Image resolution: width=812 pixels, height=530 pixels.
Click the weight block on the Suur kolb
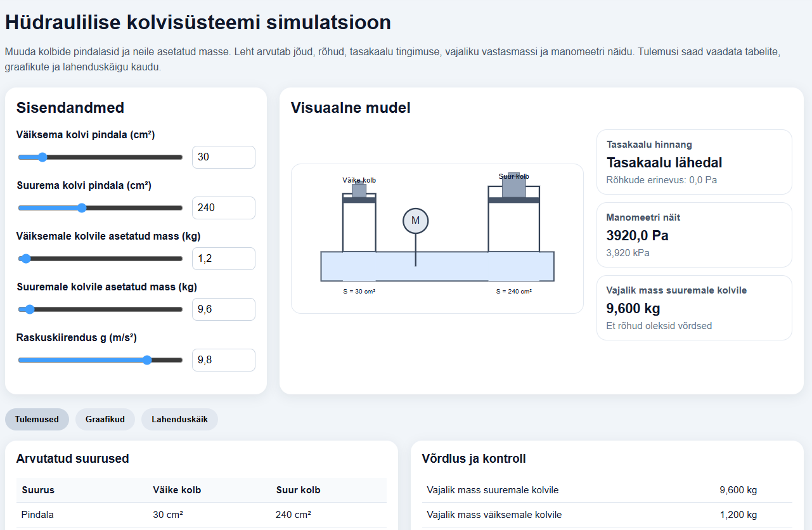pyautogui.click(x=513, y=185)
